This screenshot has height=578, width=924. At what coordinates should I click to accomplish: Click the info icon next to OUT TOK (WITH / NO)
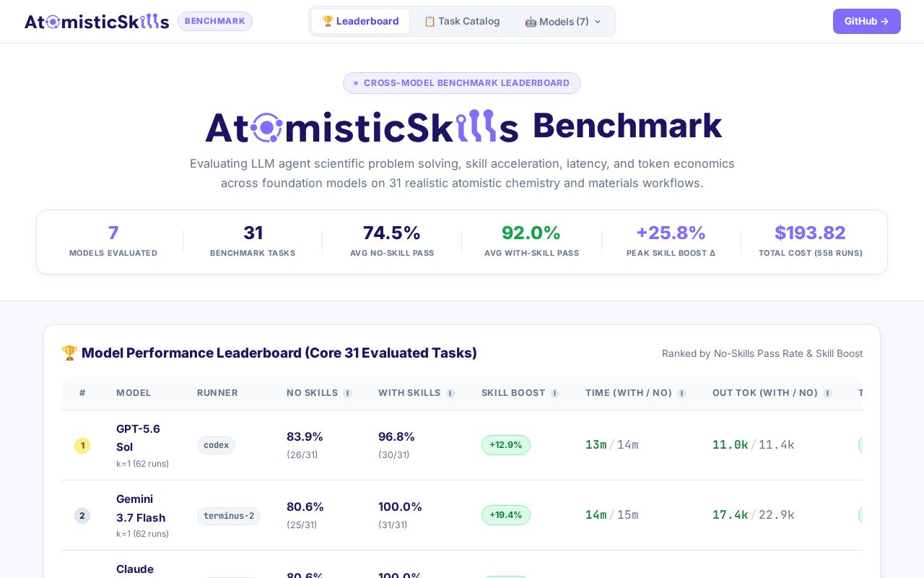click(x=827, y=393)
